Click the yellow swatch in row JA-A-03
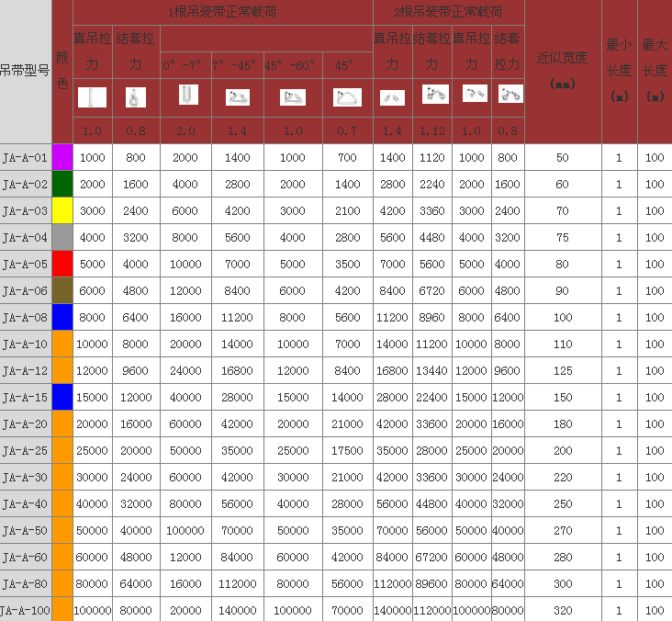This screenshot has height=621, width=672. click(62, 210)
